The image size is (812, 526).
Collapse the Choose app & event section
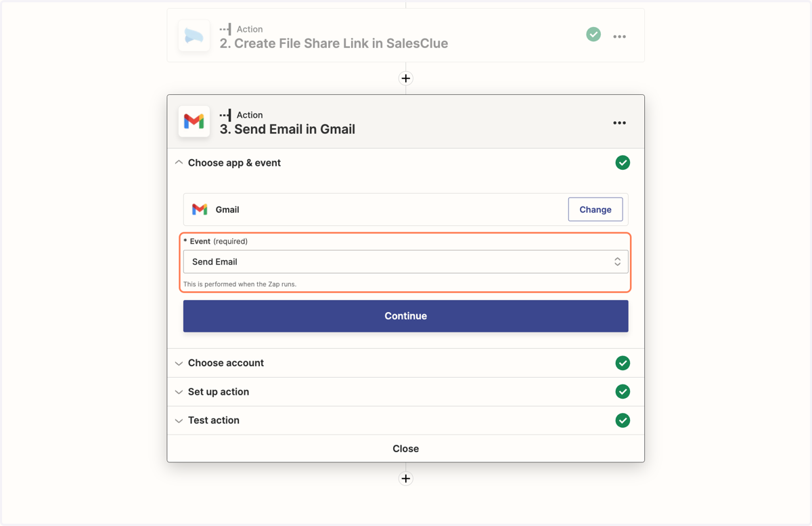[179, 162]
